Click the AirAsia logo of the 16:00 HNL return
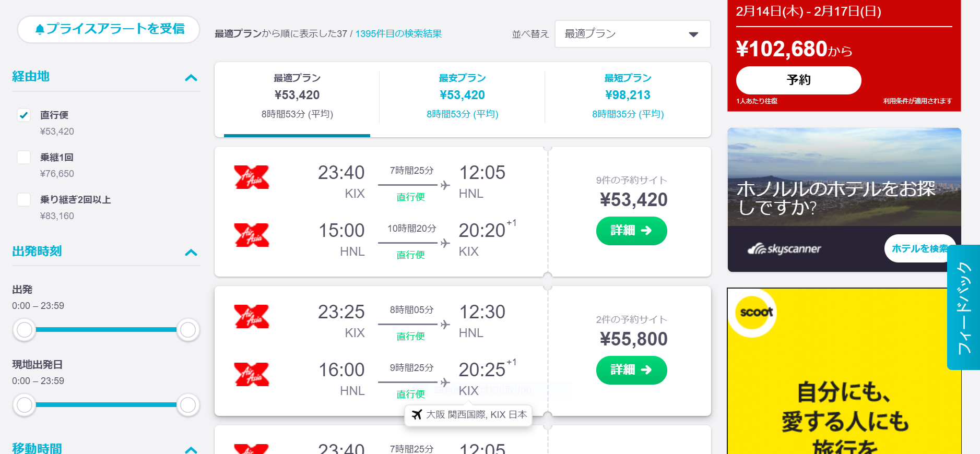 [252, 374]
